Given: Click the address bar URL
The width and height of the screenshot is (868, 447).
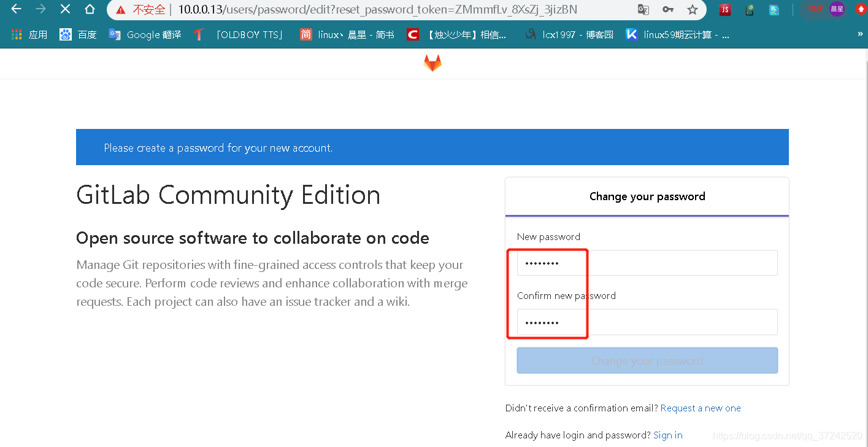Looking at the screenshot, I should pos(378,10).
